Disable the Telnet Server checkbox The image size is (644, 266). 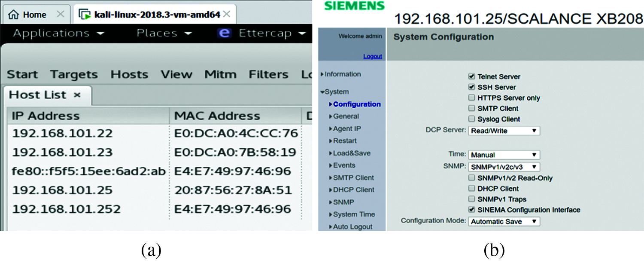click(471, 76)
